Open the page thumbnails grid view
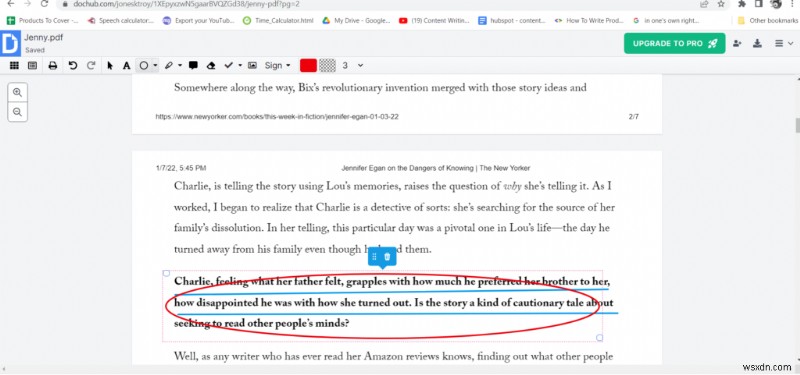 15,65
